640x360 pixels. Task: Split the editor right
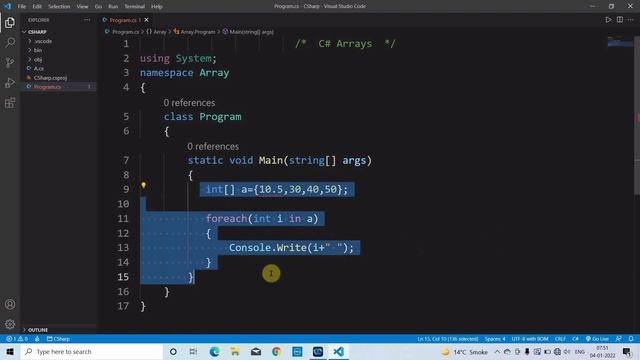(x=620, y=20)
